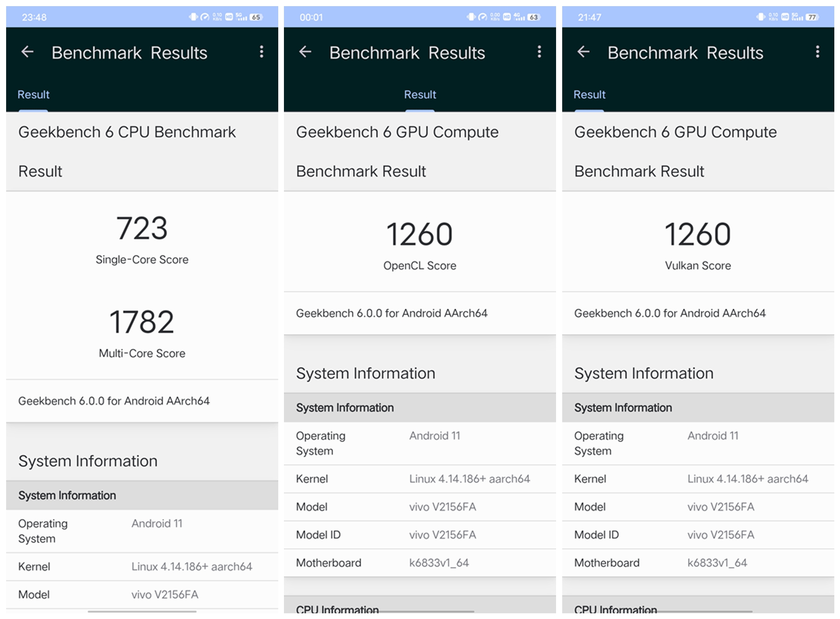
Task: Tap the Model ID value in the Vulkan screen
Action: click(x=721, y=535)
